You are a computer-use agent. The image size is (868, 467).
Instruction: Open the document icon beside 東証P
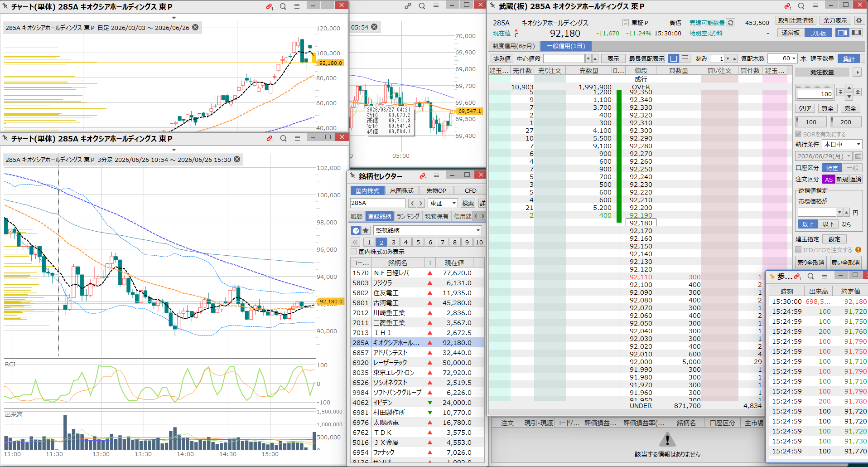point(626,23)
